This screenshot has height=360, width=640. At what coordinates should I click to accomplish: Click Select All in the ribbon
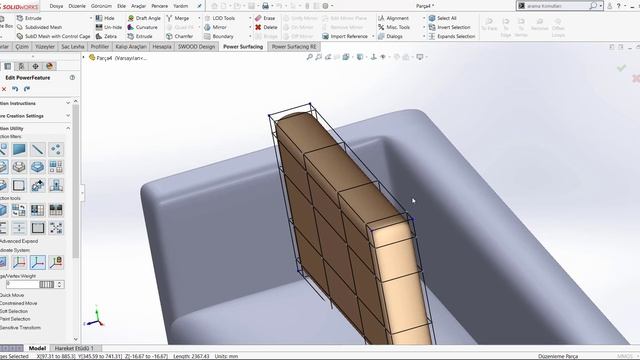[x=442, y=18]
